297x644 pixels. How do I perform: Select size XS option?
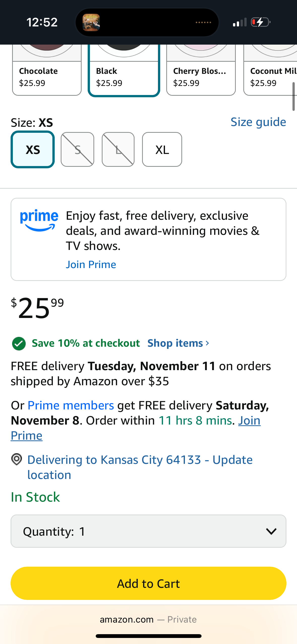point(33,150)
